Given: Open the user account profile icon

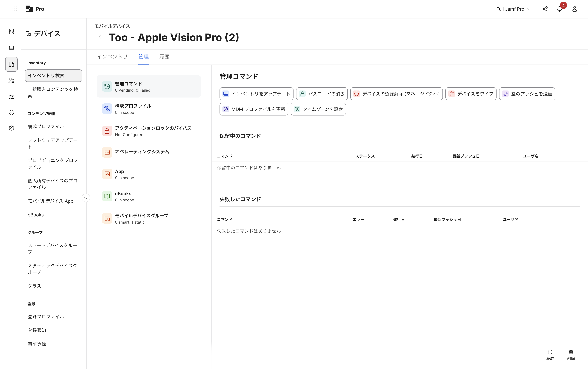Looking at the screenshot, I should tap(575, 9).
